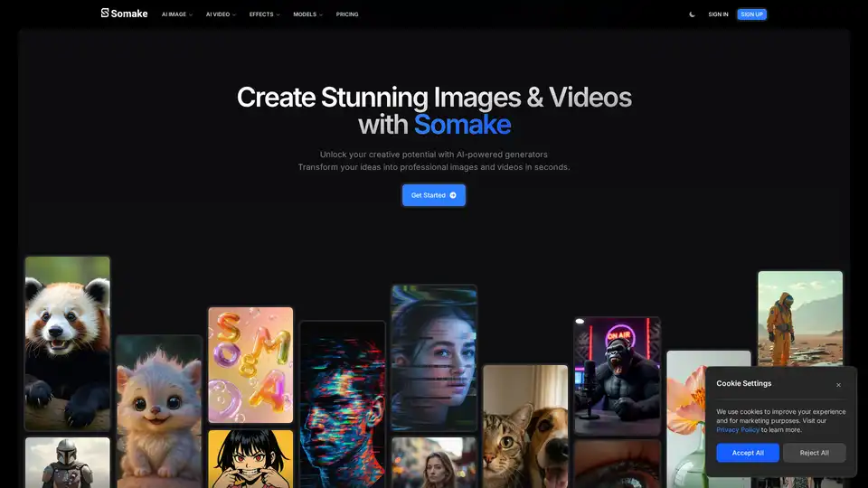Toggle dark mode with moon icon
This screenshot has width=868, height=488.
693,14
